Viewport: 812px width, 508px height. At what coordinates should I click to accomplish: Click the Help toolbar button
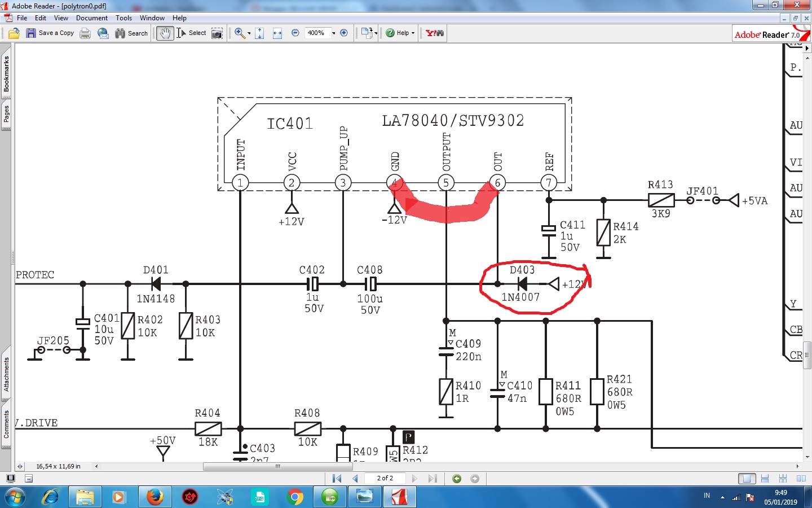[400, 33]
